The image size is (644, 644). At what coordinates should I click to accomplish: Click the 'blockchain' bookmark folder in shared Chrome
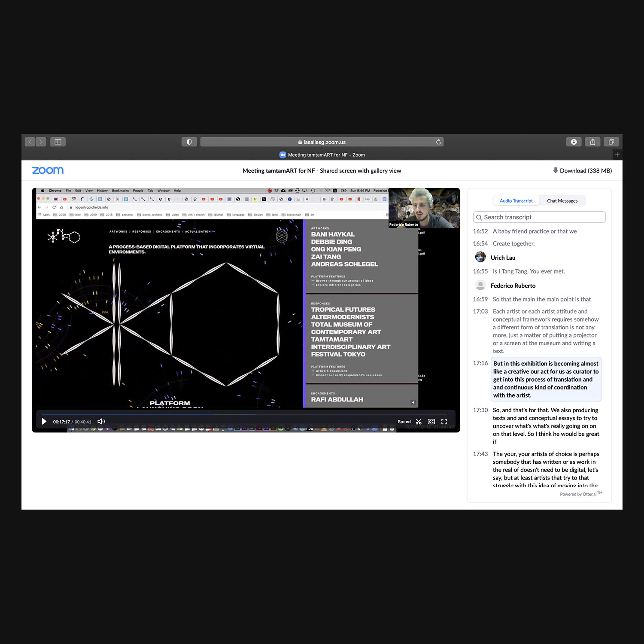tap(292, 215)
